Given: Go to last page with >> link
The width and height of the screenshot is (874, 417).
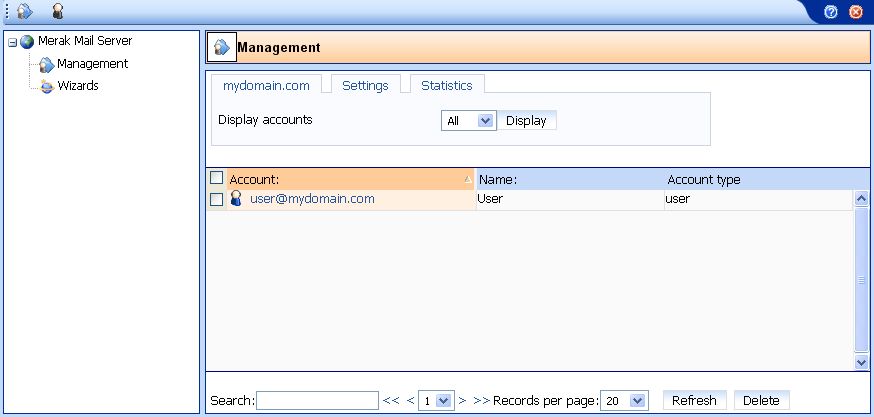Looking at the screenshot, I should (482, 400).
